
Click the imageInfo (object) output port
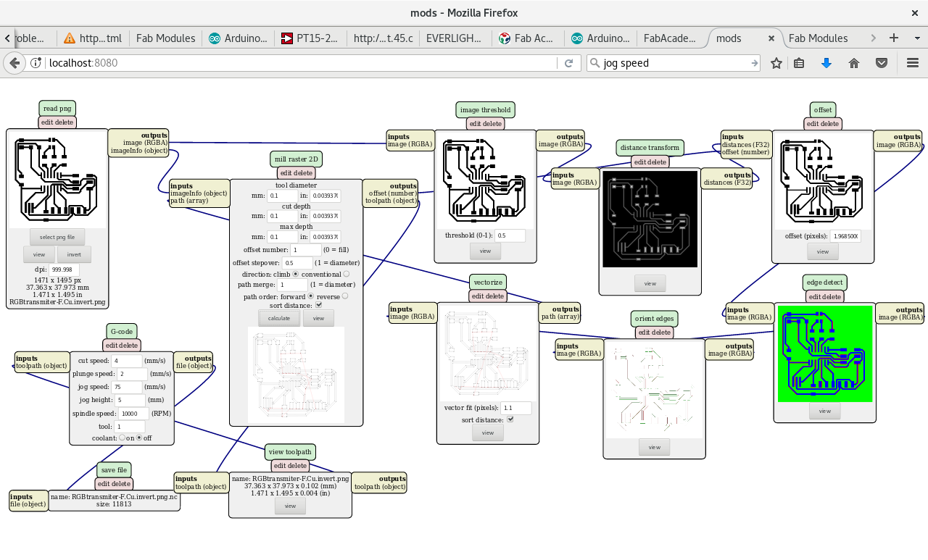(139, 151)
